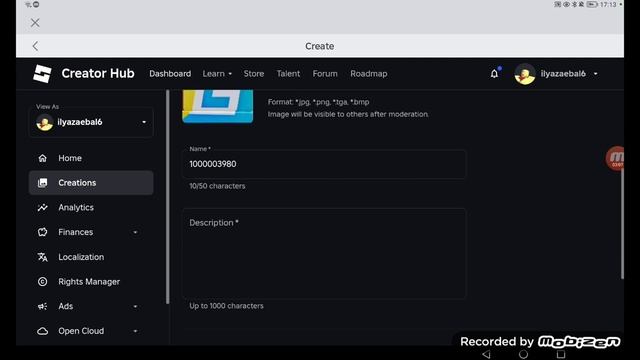
Task: Open the View As account selector
Action: click(91, 122)
